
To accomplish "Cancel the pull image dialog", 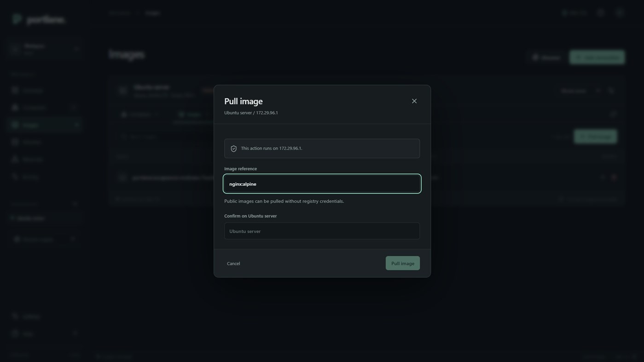I will (x=233, y=264).
